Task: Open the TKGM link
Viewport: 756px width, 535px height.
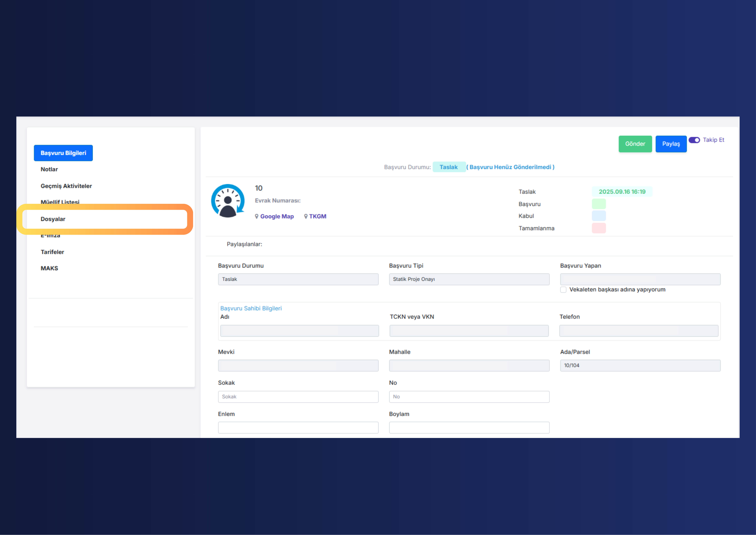Action: click(x=318, y=217)
